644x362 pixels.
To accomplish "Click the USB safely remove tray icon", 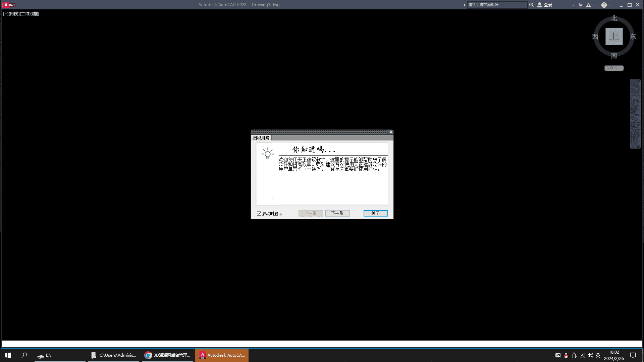I will (574, 355).
